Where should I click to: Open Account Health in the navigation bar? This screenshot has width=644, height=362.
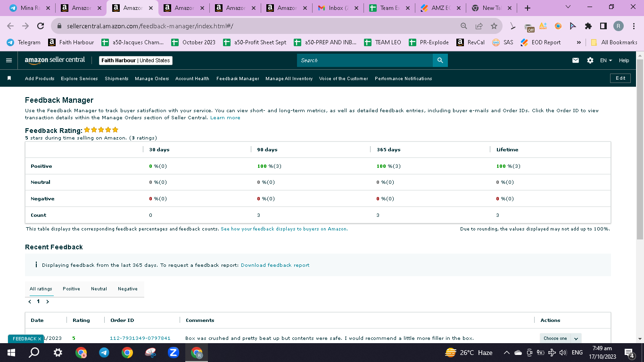pos(192,79)
